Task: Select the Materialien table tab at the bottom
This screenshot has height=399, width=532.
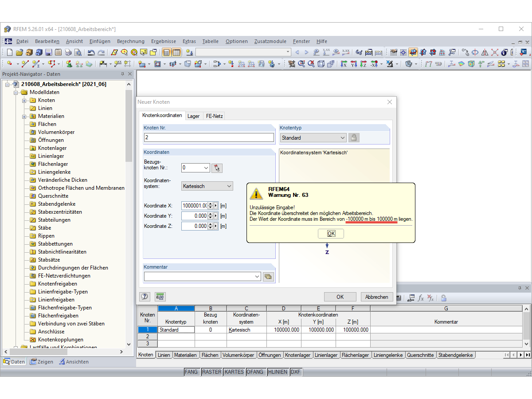Action: (x=185, y=355)
